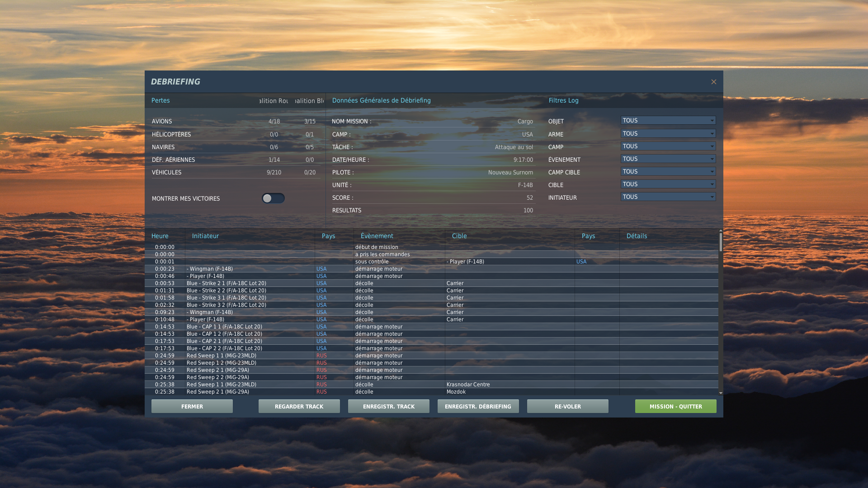Click the Coalition Rouge column header
Screen dimensions: 868x488
274,101
